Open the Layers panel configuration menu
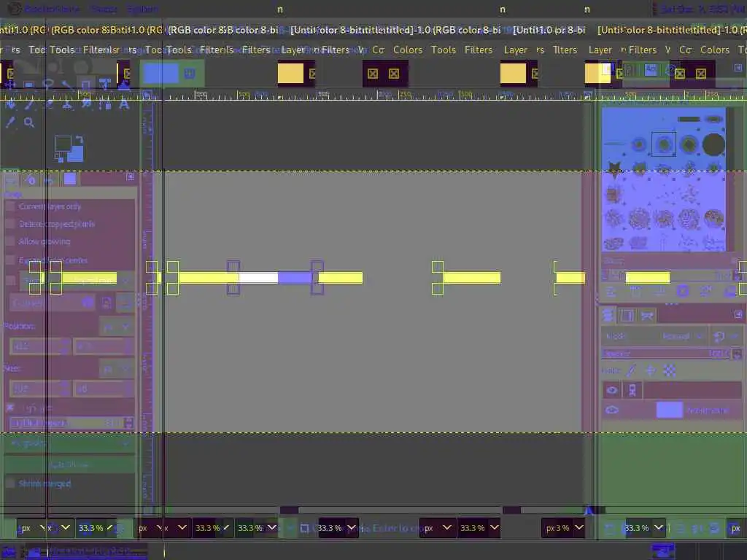 [x=738, y=314]
